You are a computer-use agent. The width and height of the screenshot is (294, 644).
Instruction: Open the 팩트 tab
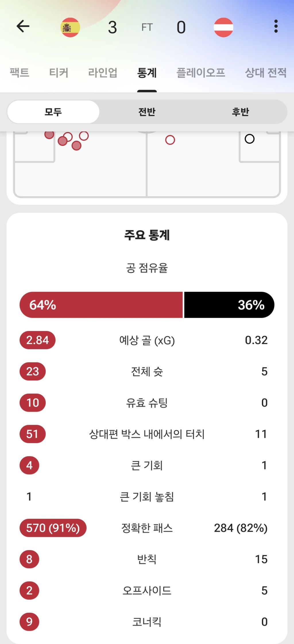[x=20, y=72]
